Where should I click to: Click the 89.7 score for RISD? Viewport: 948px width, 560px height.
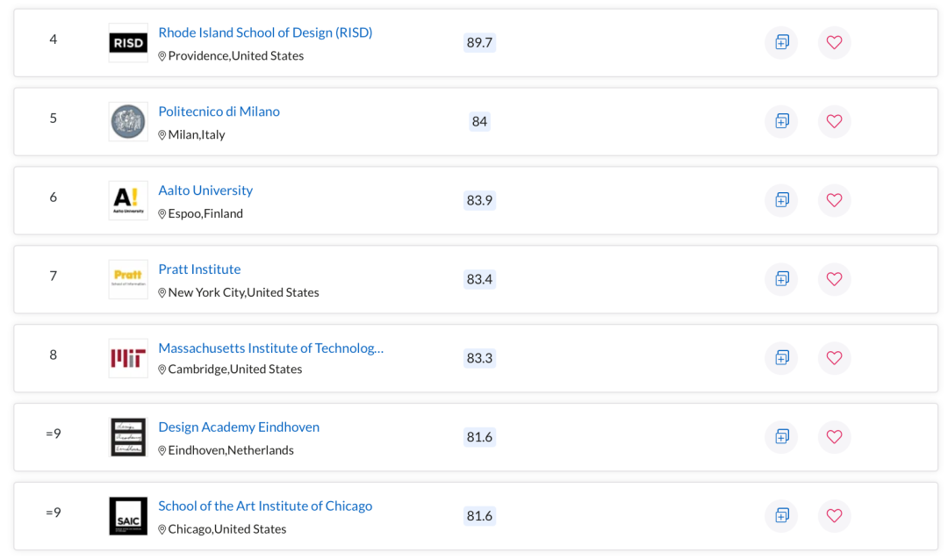tap(479, 42)
